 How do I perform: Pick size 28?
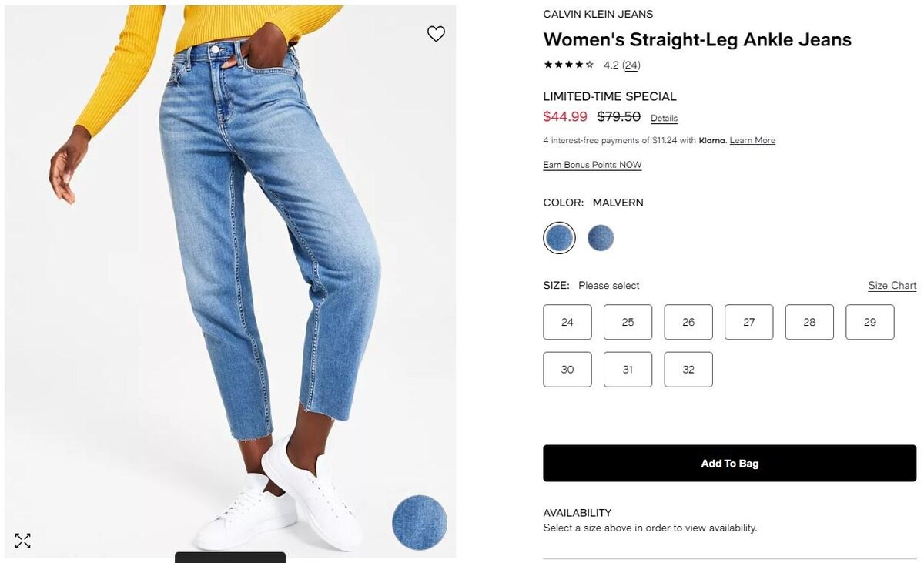tap(809, 322)
